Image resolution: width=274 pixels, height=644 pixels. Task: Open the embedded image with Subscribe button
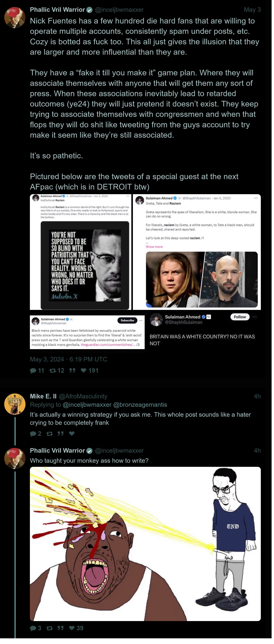[87, 332]
